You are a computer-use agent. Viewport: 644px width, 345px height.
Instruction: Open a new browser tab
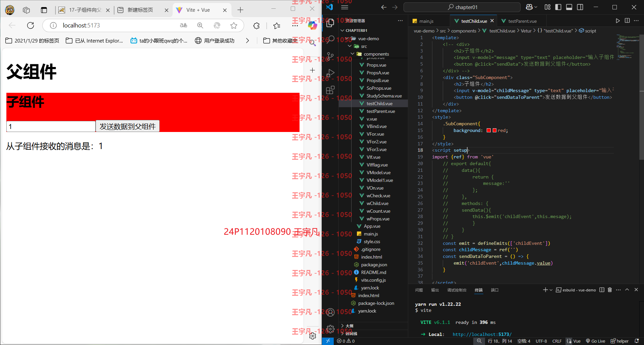[x=240, y=10]
